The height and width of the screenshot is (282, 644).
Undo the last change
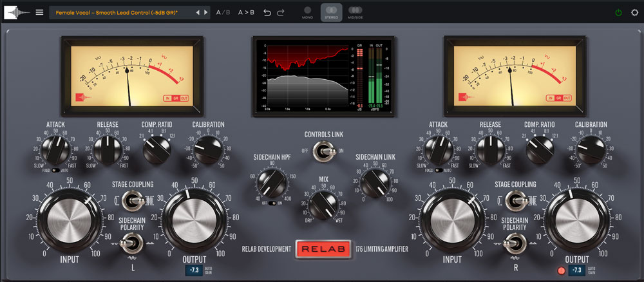[267, 12]
